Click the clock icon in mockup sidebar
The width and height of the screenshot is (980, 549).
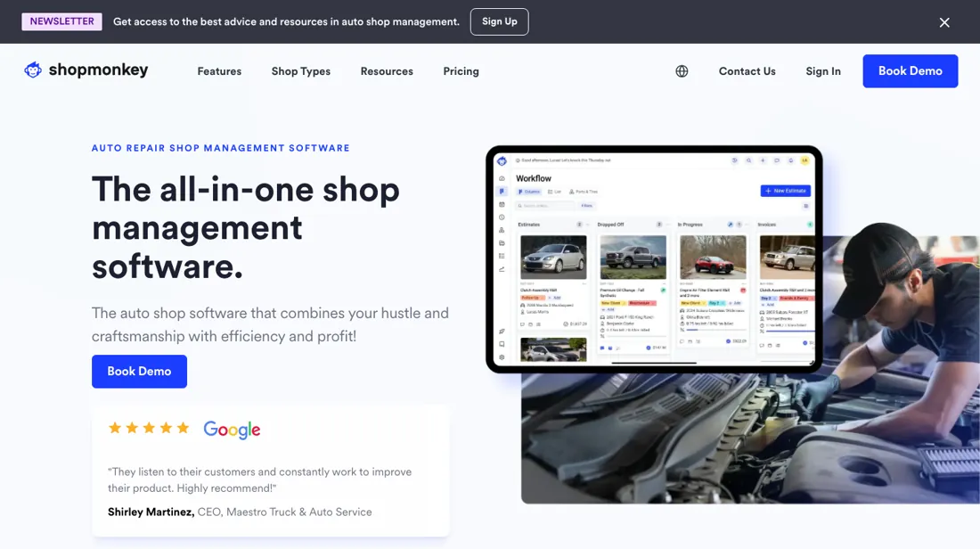(x=502, y=217)
